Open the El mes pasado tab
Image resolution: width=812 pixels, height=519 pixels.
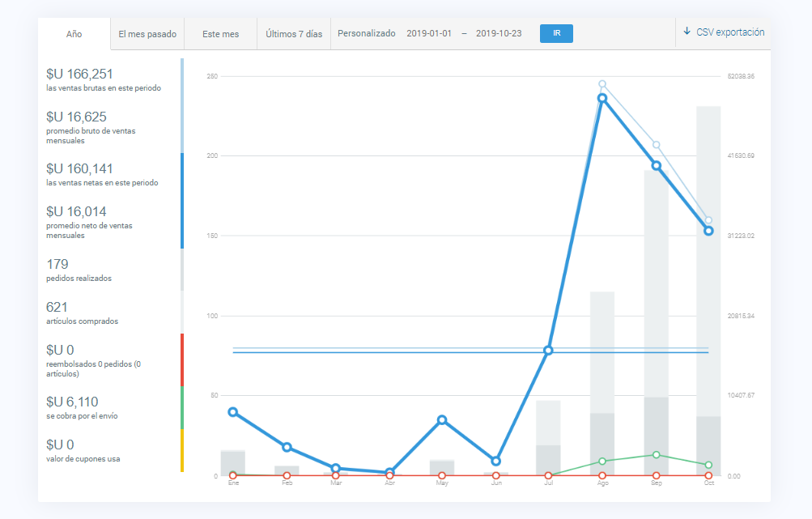point(147,34)
